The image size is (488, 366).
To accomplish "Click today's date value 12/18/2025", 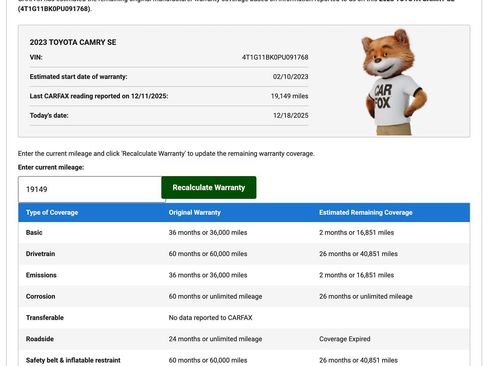I will click(x=291, y=115).
